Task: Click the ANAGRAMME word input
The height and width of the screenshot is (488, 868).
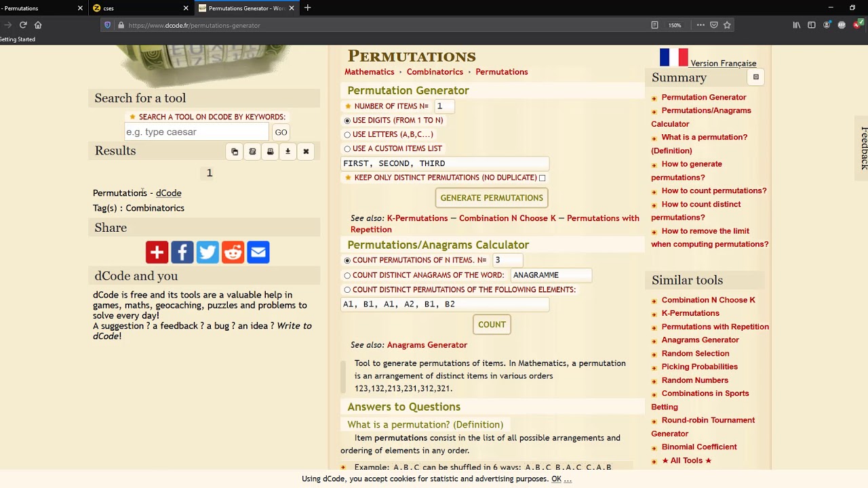Action: point(551,275)
